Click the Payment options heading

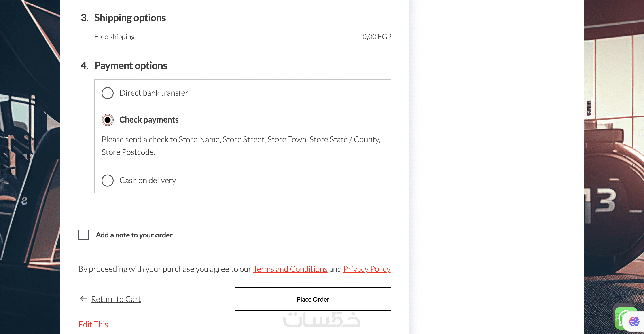coord(131,66)
